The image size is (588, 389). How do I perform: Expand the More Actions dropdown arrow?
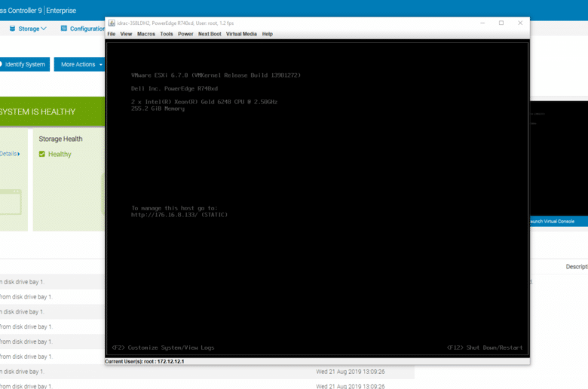click(x=100, y=65)
